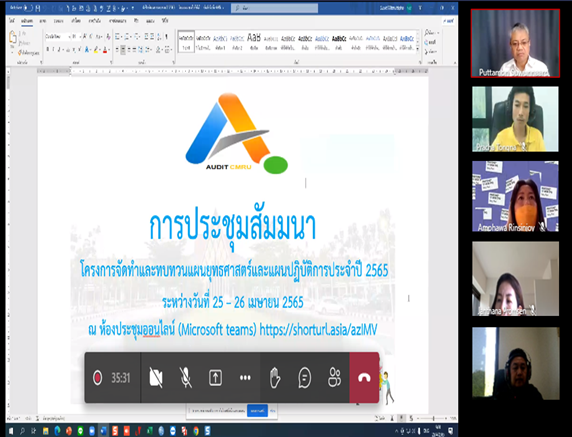Image resolution: width=572 pixels, height=437 pixels.
Task: Click blue button in bottom notification bar
Action: [x=257, y=411]
